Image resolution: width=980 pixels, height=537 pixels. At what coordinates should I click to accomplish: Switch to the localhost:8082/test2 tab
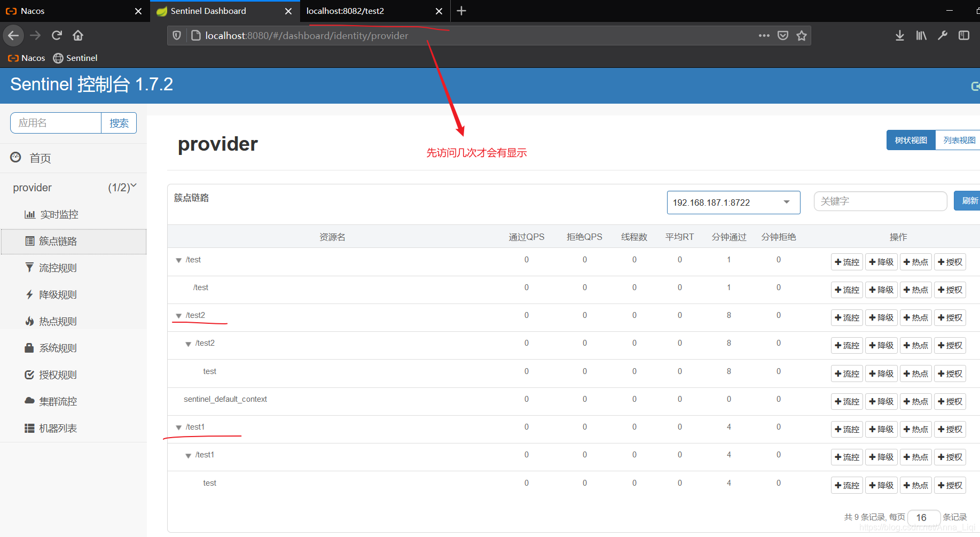click(x=375, y=11)
